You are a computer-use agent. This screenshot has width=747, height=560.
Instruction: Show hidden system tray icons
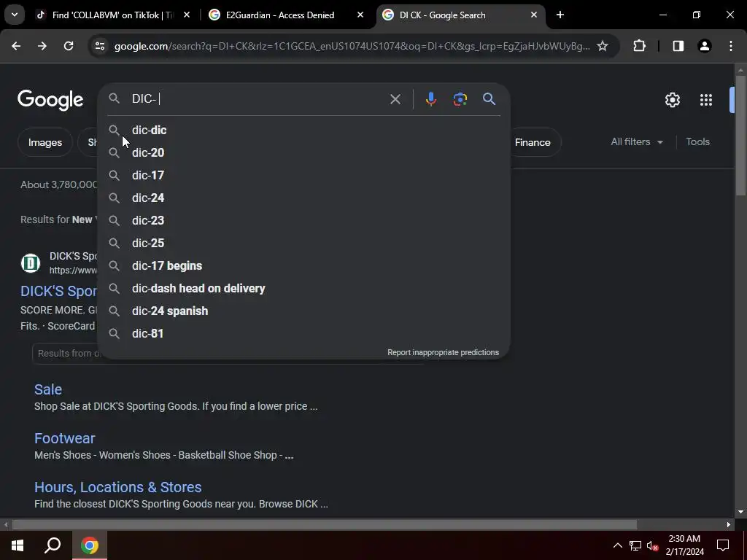[x=617, y=545]
